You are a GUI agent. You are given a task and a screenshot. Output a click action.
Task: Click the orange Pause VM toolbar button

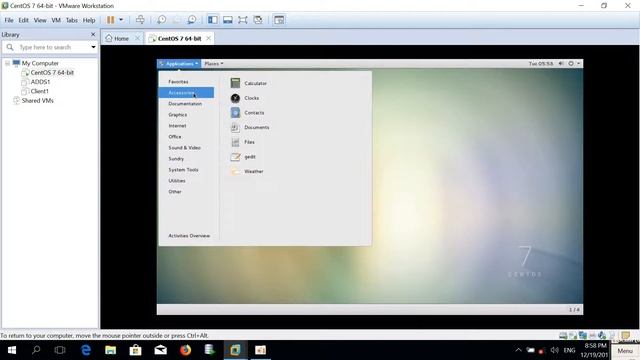(x=110, y=20)
